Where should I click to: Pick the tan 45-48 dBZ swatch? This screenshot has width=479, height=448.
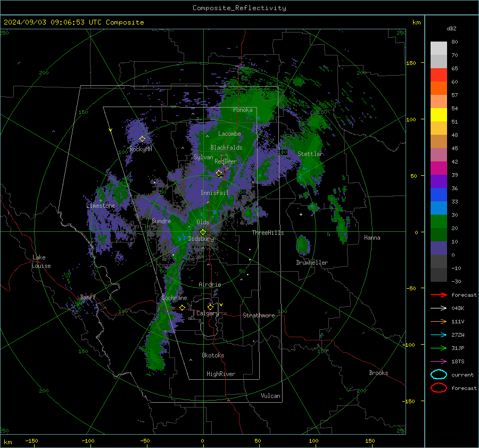pyautogui.click(x=439, y=142)
